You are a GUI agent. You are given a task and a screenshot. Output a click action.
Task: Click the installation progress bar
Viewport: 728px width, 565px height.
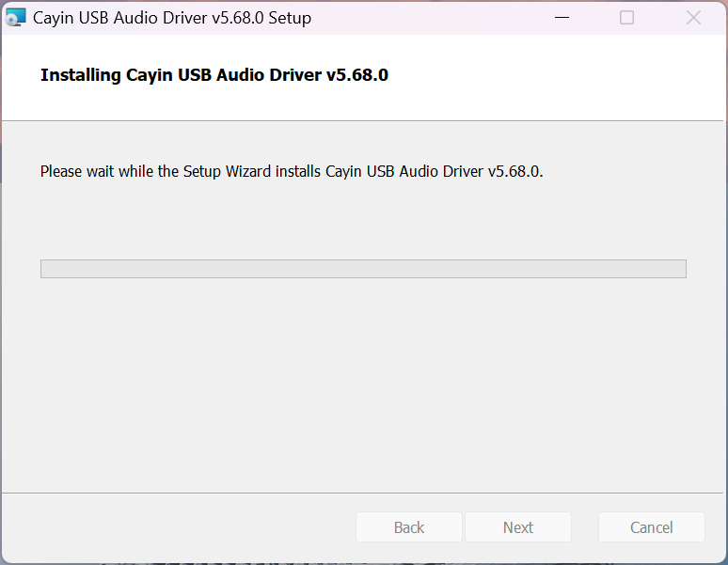363,269
